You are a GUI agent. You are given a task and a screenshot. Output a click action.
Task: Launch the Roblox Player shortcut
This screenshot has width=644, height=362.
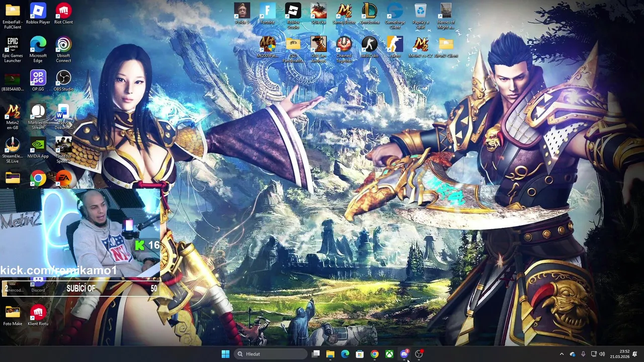click(x=38, y=14)
